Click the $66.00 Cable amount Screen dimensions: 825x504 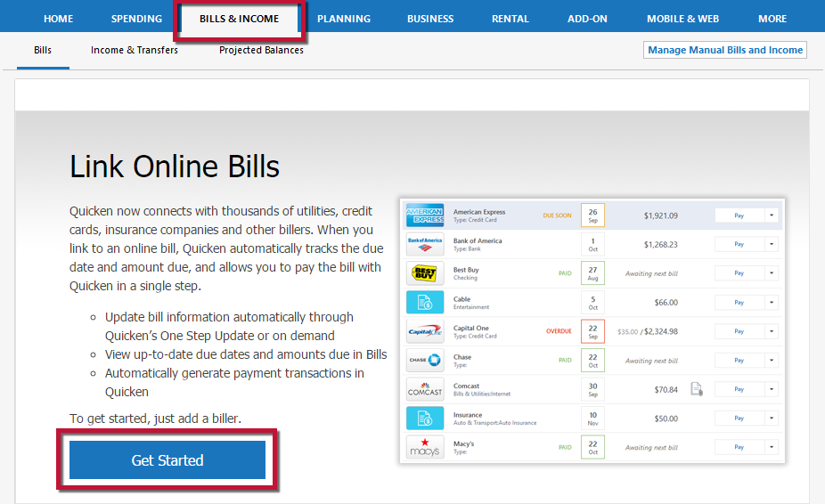click(x=666, y=303)
